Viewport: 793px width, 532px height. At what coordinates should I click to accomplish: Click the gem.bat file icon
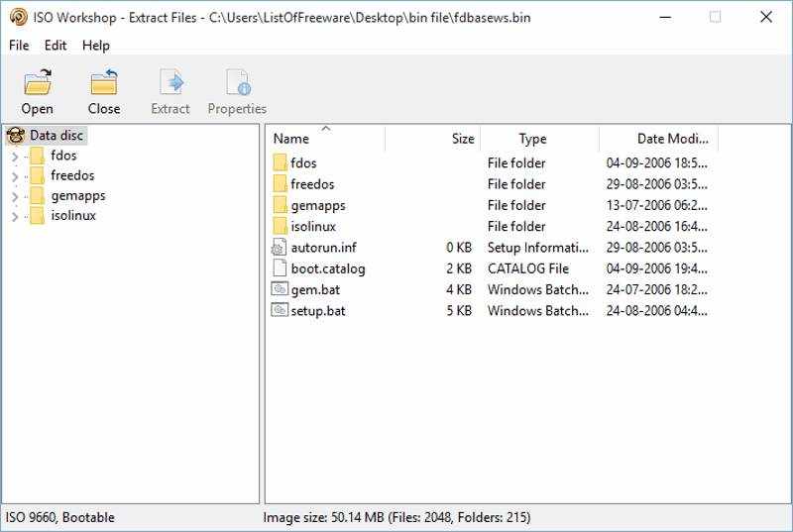point(280,289)
